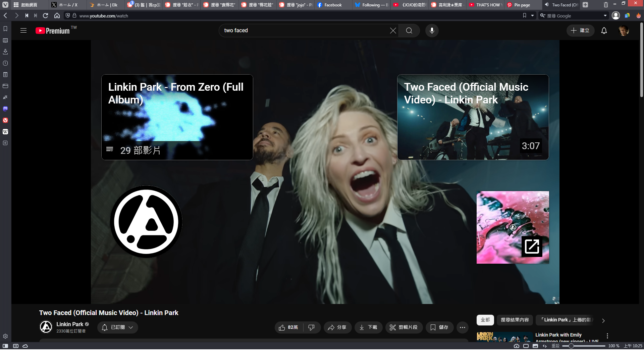Image resolution: width=644 pixels, height=352 pixels.
Task: Reload the current page
Action: coord(46,15)
